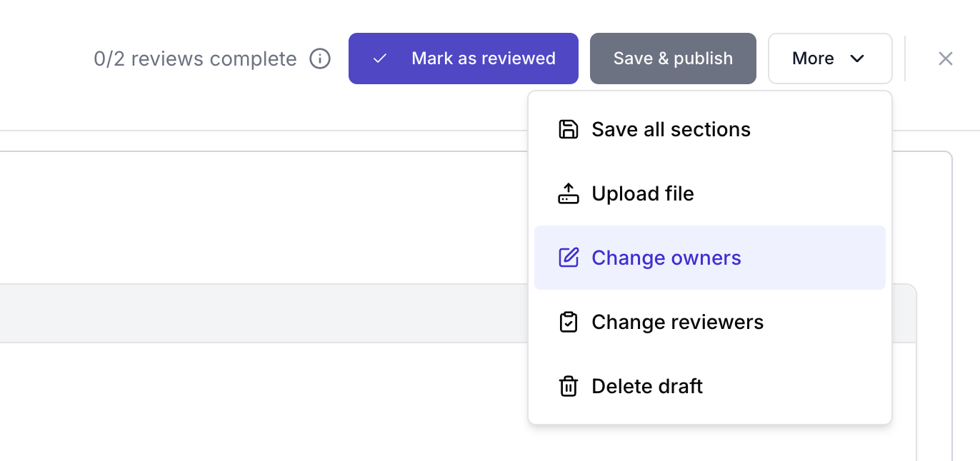Open Change reviewers menu option
This screenshot has width=980, height=461.
coord(710,322)
